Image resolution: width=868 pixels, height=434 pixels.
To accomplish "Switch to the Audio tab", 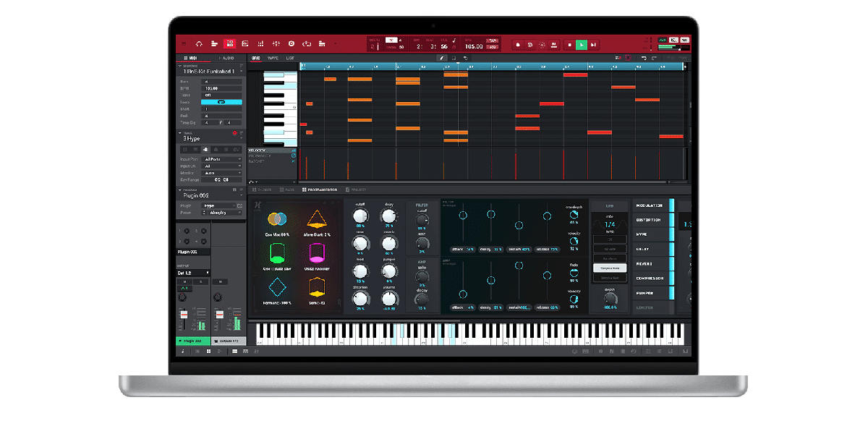I will (229, 58).
